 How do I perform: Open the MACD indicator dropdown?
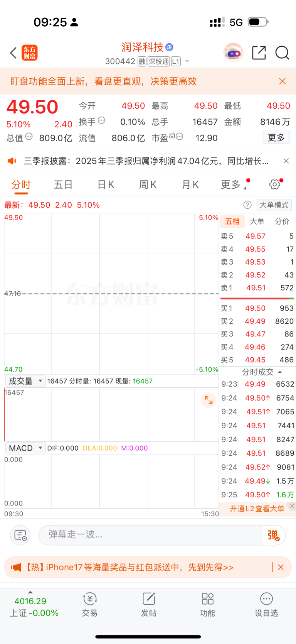pos(25,448)
